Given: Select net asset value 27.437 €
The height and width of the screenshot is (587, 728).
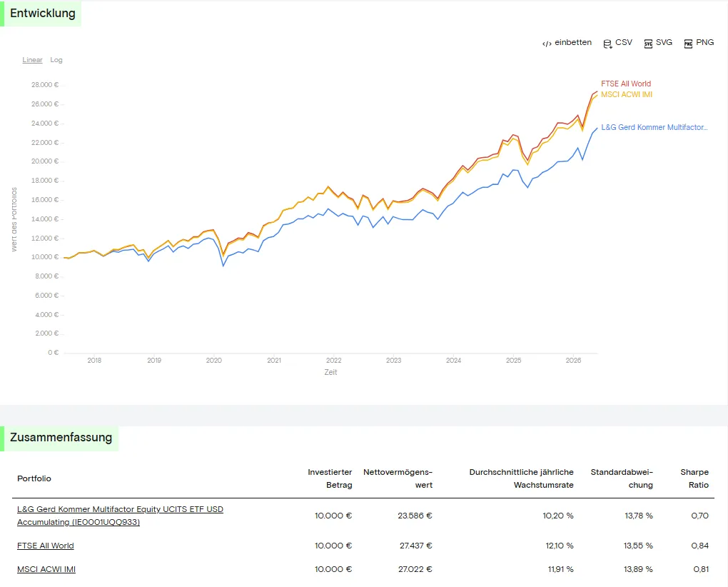Looking at the screenshot, I should point(415,546).
